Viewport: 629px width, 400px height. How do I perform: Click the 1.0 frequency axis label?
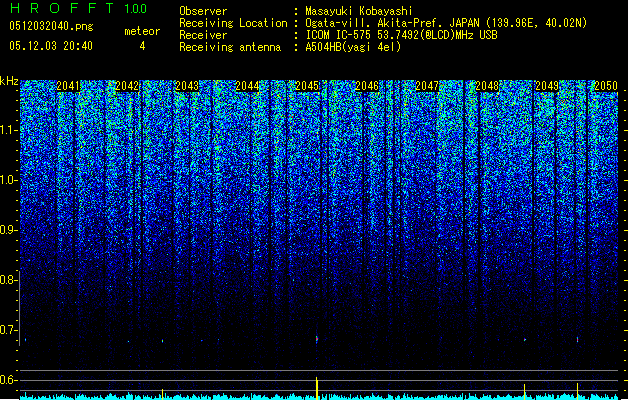pos(8,180)
